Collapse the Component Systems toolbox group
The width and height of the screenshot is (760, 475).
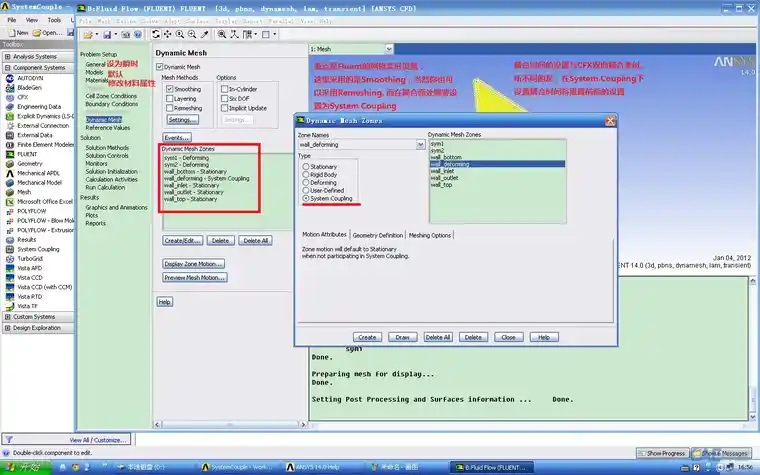click(7, 68)
